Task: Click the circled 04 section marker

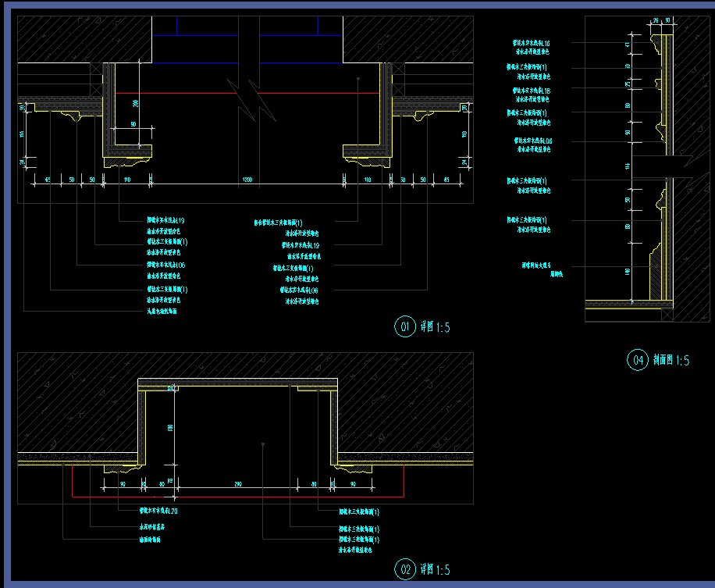Action: [638, 360]
